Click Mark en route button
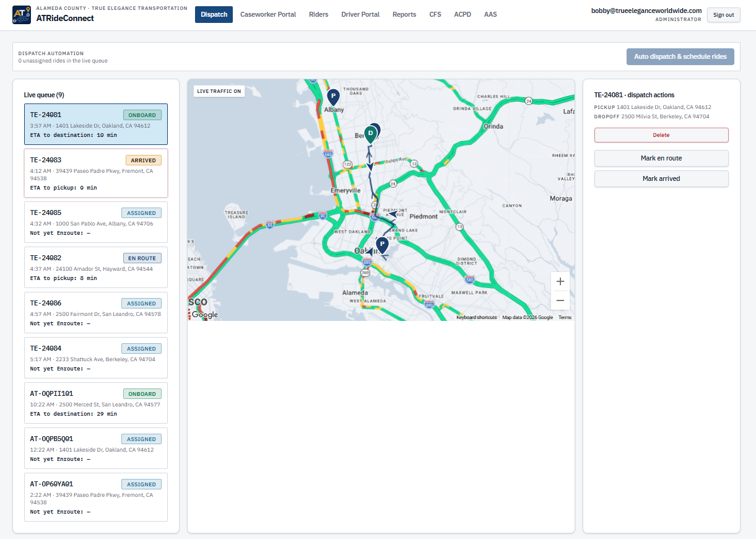Image resolution: width=756 pixels, height=539 pixels. coord(661,158)
